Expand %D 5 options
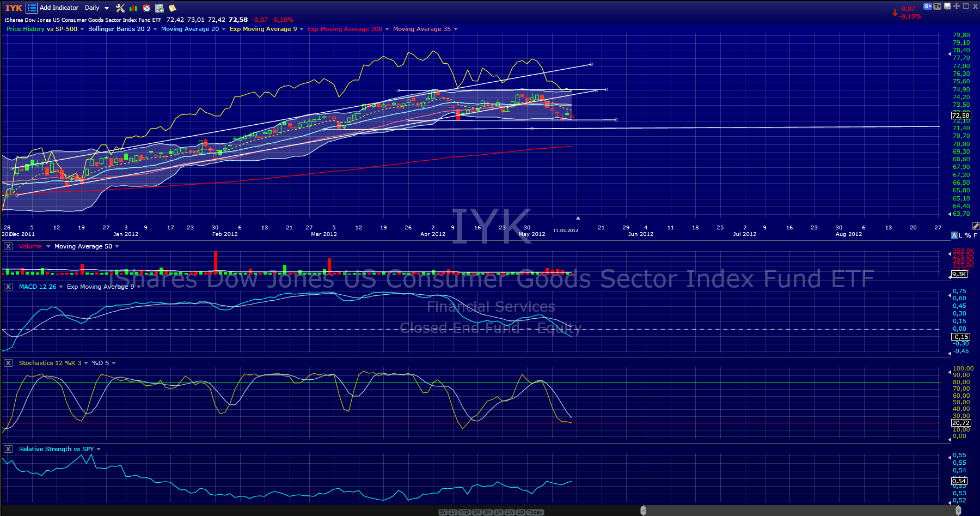This screenshot has height=516, width=980. pos(114,363)
